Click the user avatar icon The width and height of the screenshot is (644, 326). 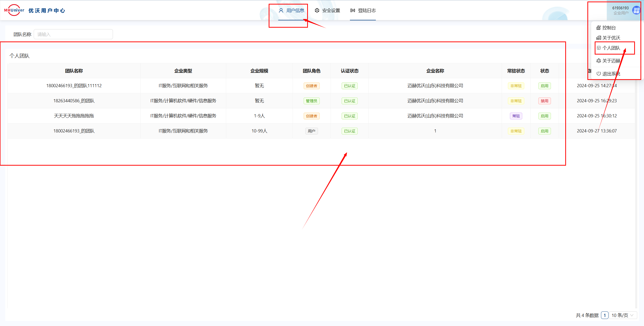(636, 10)
